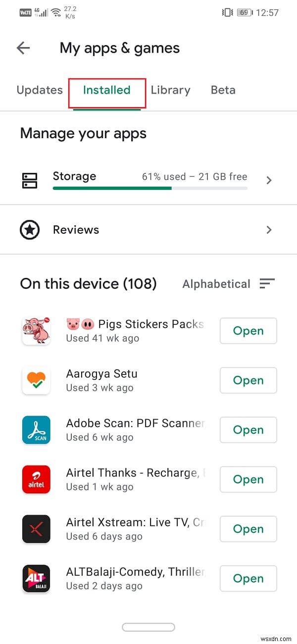Tap the bottom navigation handle

pyautogui.click(x=148, y=627)
